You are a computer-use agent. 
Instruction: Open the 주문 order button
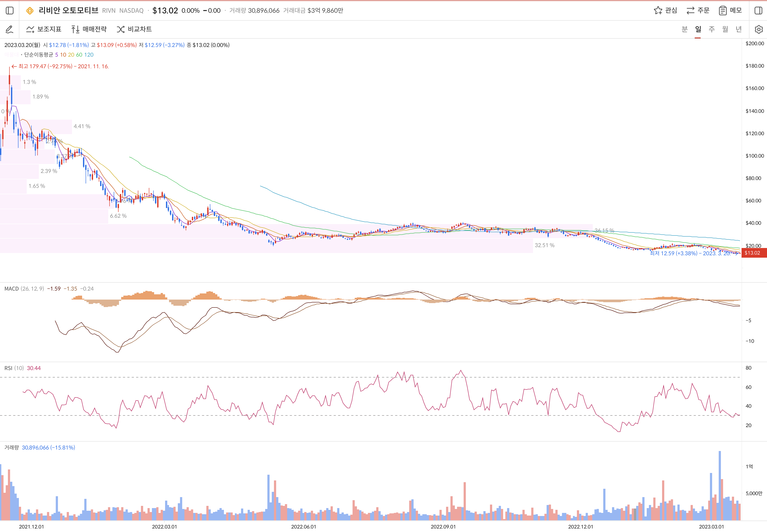click(x=698, y=10)
